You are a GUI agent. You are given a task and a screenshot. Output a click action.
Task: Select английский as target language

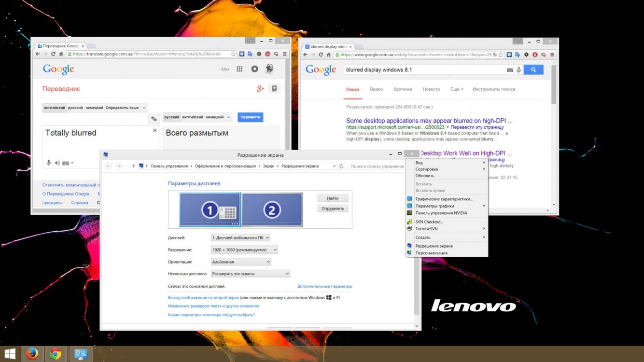click(x=192, y=117)
